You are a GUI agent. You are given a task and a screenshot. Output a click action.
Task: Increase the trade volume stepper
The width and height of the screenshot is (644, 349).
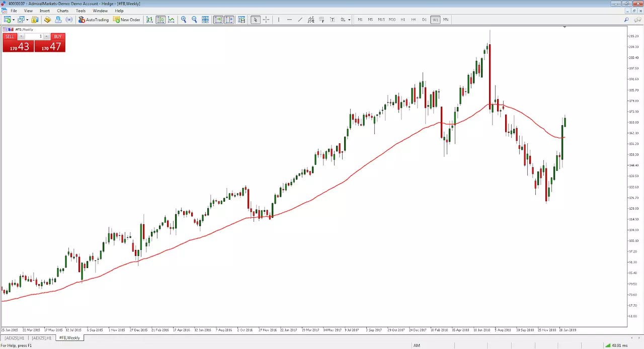coord(46,37)
